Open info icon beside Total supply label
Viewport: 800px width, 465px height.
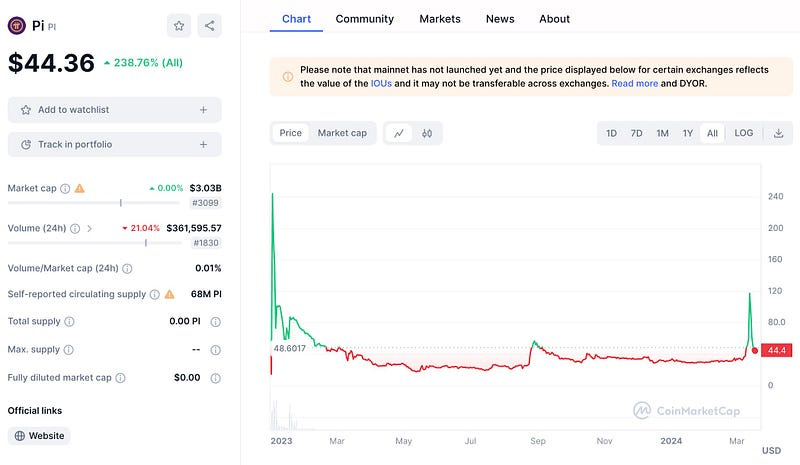click(x=69, y=322)
